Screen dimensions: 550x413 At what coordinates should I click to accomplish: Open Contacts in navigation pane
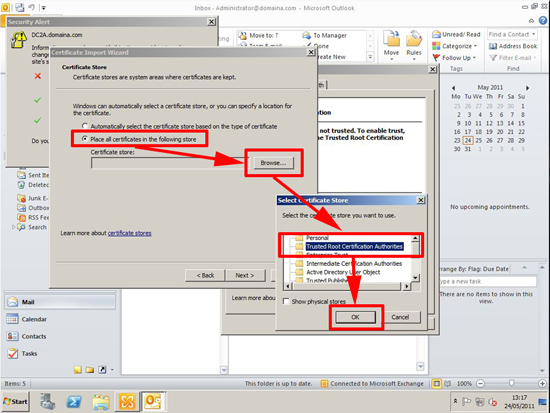click(x=60, y=336)
